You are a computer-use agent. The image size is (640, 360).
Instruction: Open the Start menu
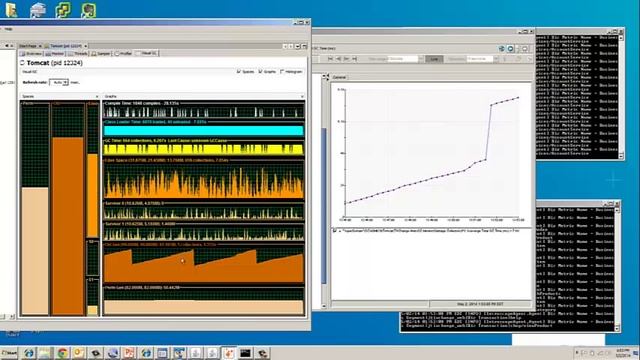pyautogui.click(x=9, y=353)
